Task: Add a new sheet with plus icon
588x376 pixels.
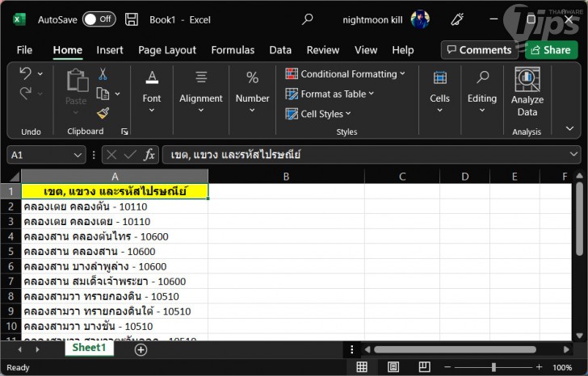Action: pos(141,350)
